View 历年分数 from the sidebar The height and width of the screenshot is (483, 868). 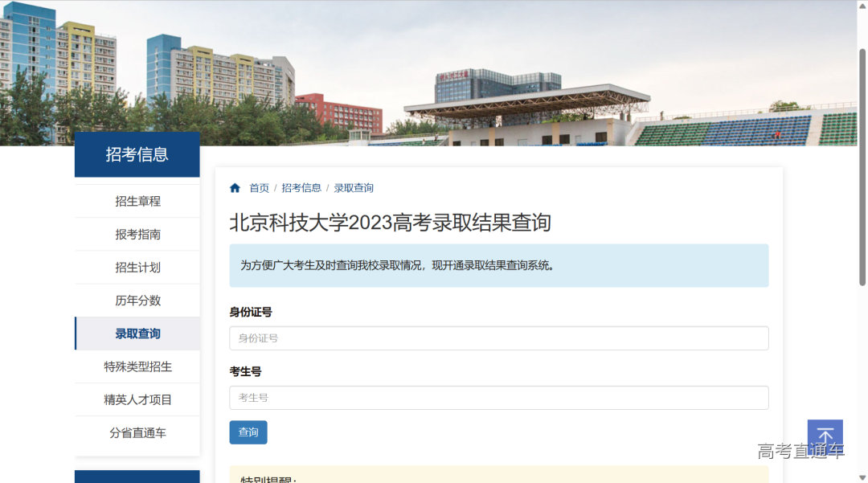137,300
